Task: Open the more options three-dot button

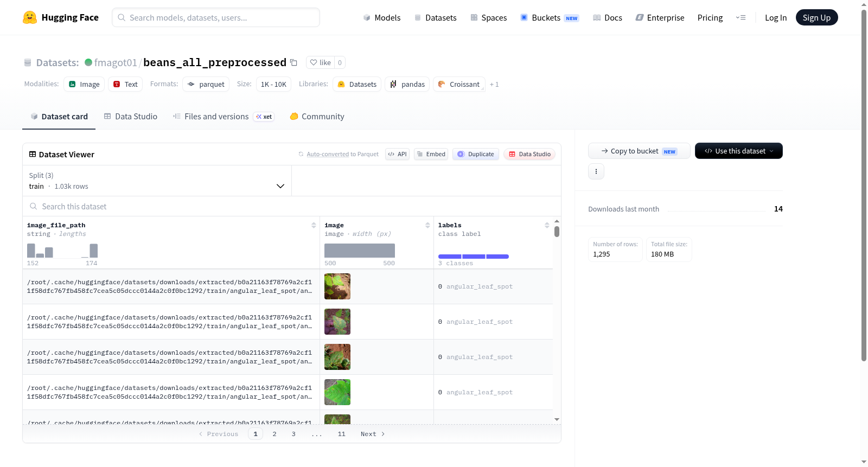Action: [x=596, y=171]
